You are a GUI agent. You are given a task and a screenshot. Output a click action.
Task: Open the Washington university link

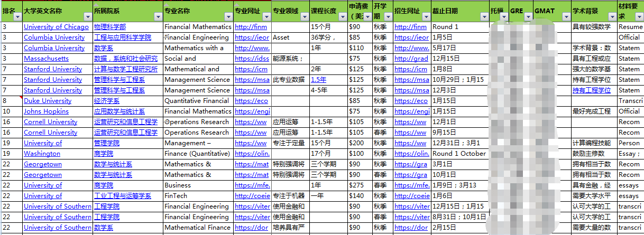coord(42,154)
